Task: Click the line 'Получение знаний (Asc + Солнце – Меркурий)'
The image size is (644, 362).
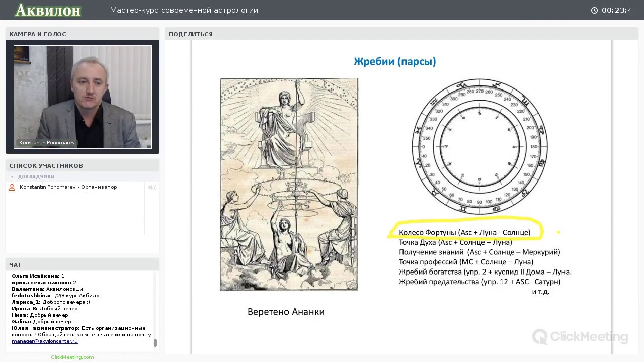Action: click(479, 252)
